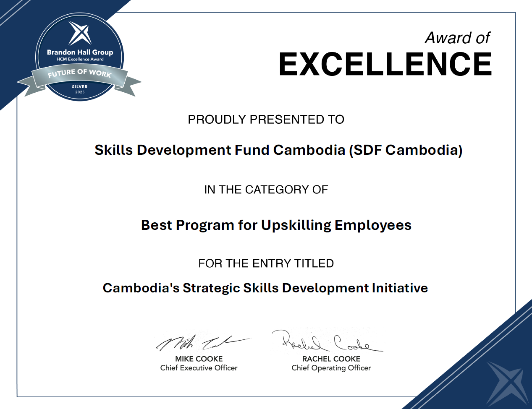This screenshot has height=409, width=532.
Task: Click the handwritten Rachel Cooke signature
Action: [328, 340]
